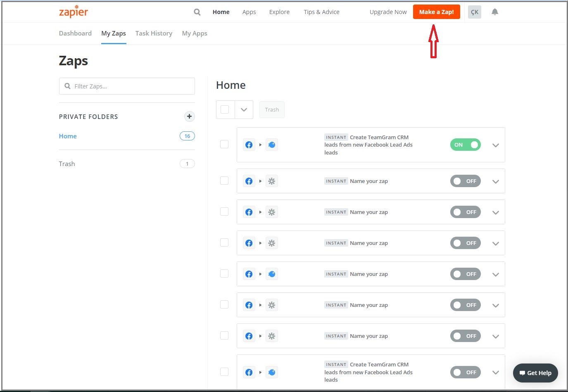The height and width of the screenshot is (392, 568).
Task: Click Facebook icon on unnamed zap with TeamGram bird
Action: [x=249, y=274]
